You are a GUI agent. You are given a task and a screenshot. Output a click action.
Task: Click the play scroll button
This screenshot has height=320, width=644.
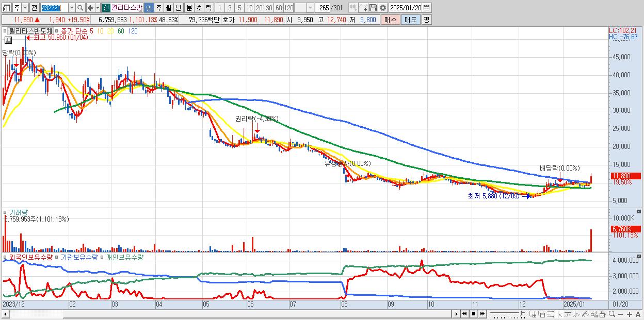pos(457,314)
